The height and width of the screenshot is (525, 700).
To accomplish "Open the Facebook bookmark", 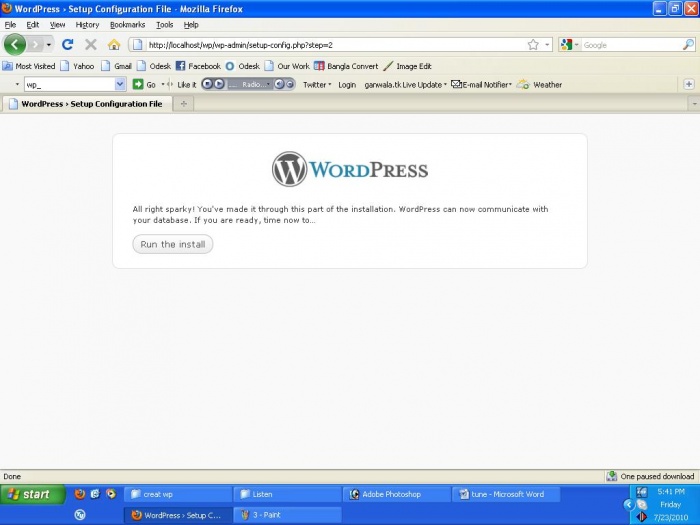I will click(x=198, y=66).
